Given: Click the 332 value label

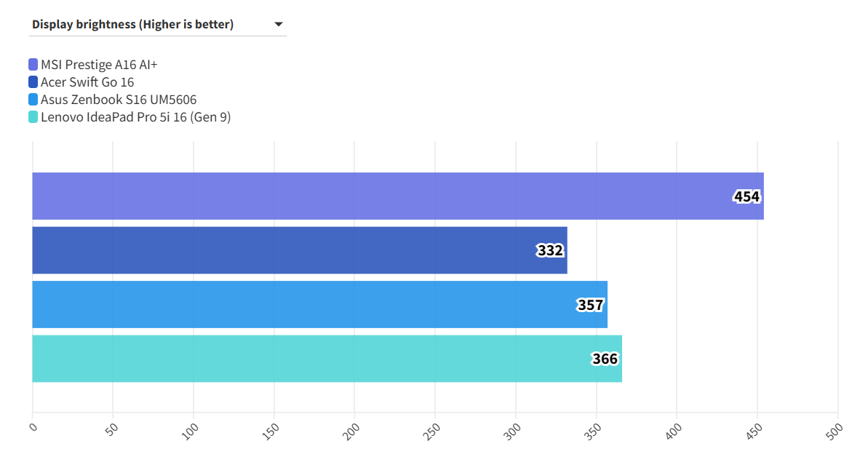Looking at the screenshot, I should point(550,250).
